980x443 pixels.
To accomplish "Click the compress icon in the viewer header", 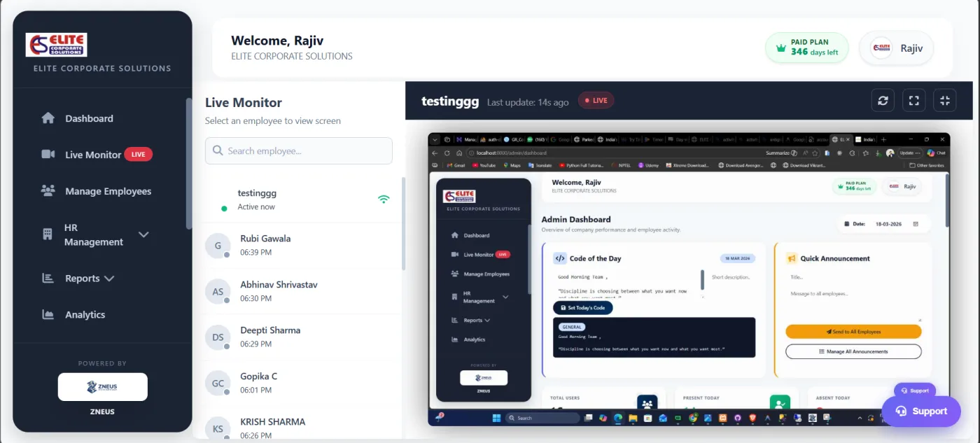I will click(945, 100).
